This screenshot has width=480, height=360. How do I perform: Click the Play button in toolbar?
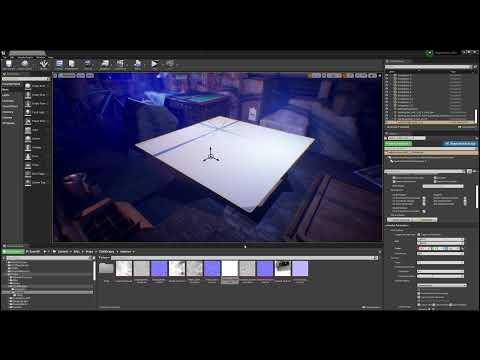coord(154,64)
